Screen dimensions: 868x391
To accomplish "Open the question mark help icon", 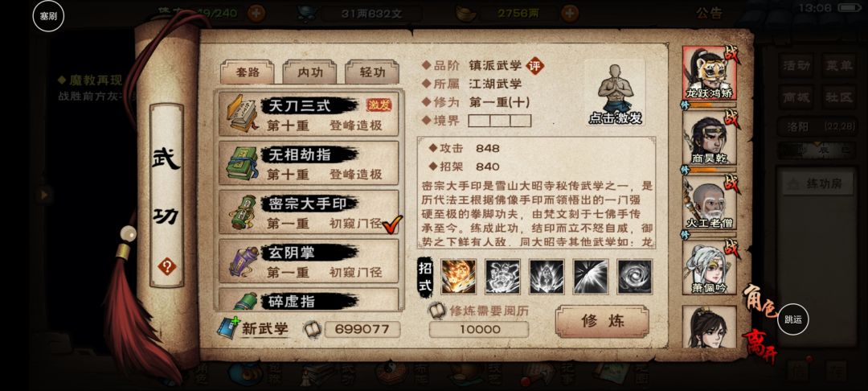I will [x=166, y=266].
